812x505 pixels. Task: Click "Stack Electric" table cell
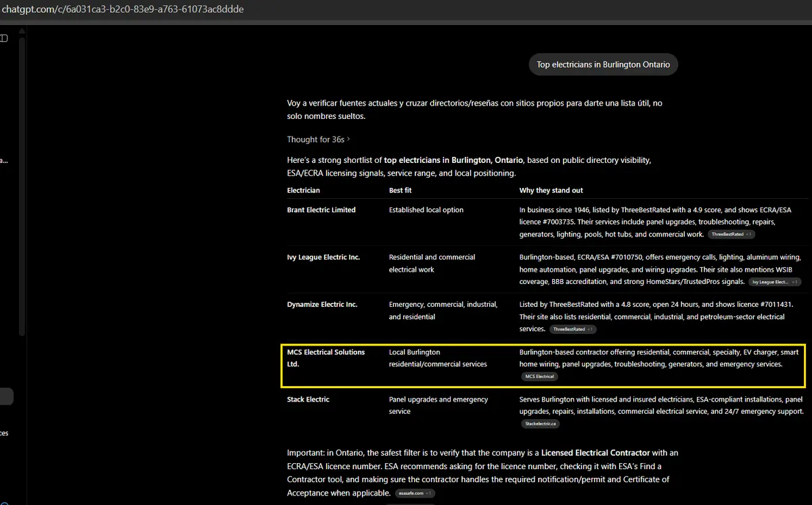[x=308, y=400]
